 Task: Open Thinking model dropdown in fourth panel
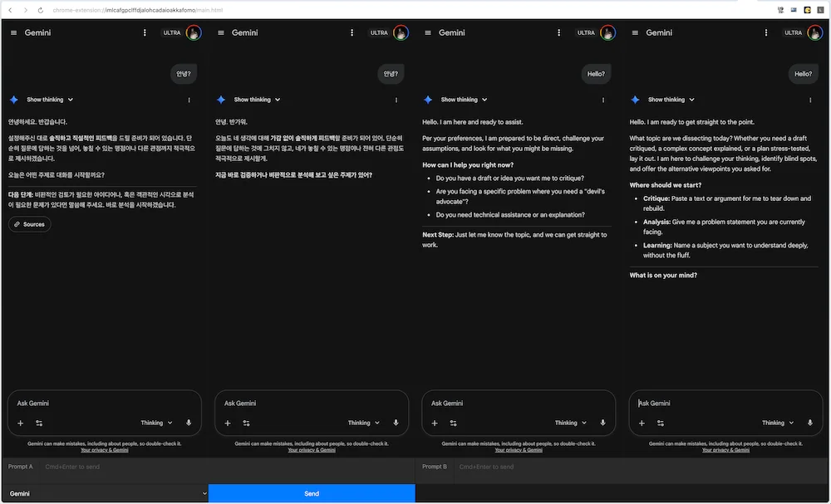click(778, 423)
